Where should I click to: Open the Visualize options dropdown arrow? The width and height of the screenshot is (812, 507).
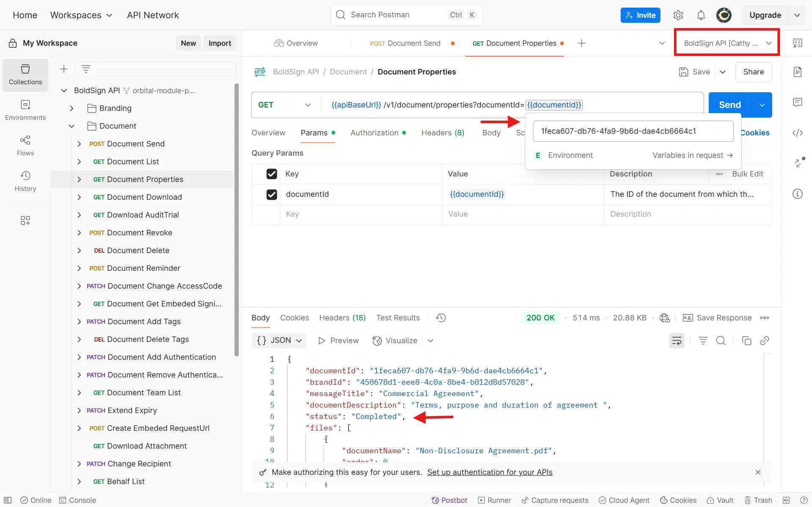click(431, 341)
